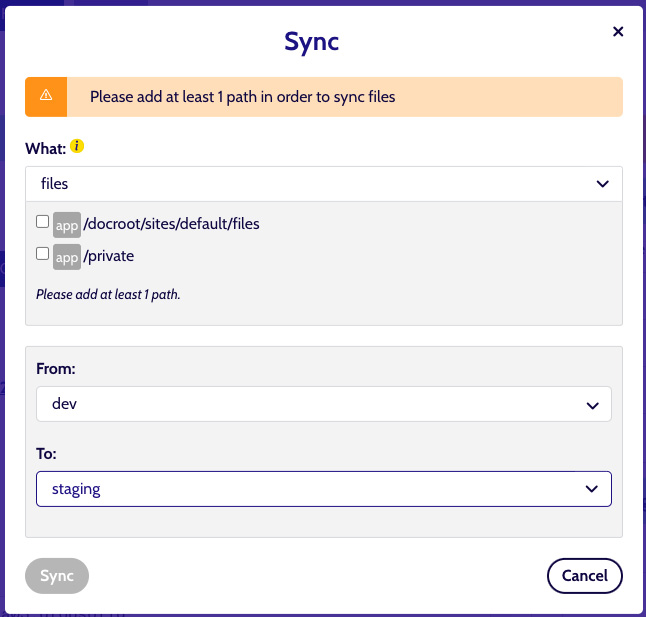Click the app badge next to /private
Image resolution: width=646 pixels, height=617 pixels.
click(x=67, y=257)
